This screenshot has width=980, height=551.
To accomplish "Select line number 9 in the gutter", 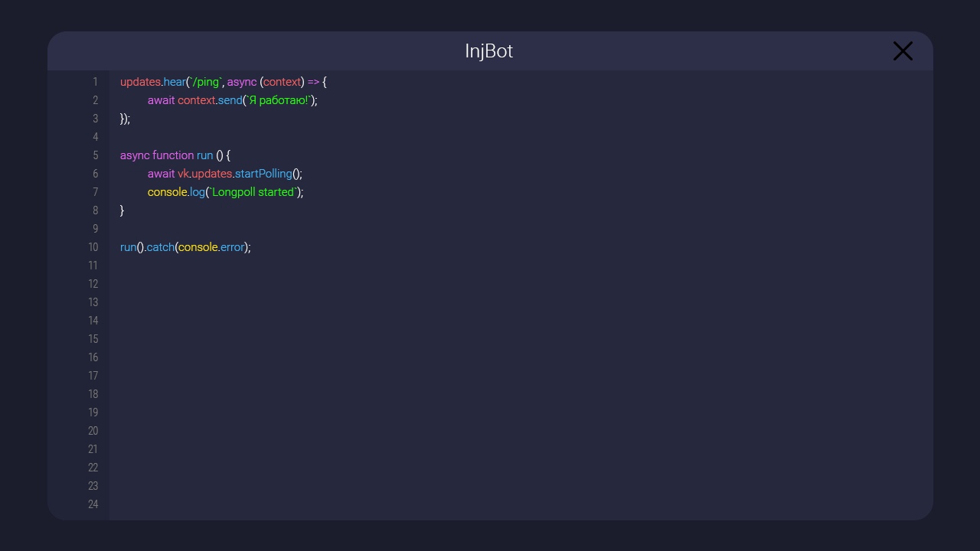I will click(x=95, y=229).
